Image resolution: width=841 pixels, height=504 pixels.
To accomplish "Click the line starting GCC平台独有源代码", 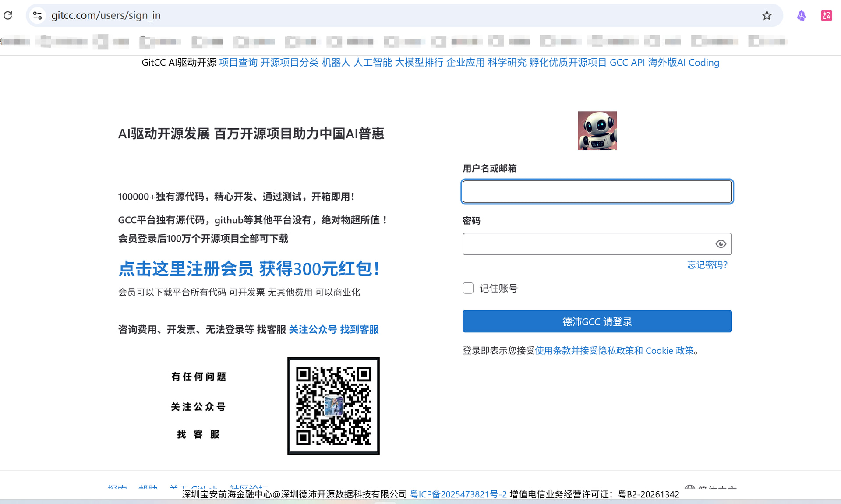I will 253,220.
